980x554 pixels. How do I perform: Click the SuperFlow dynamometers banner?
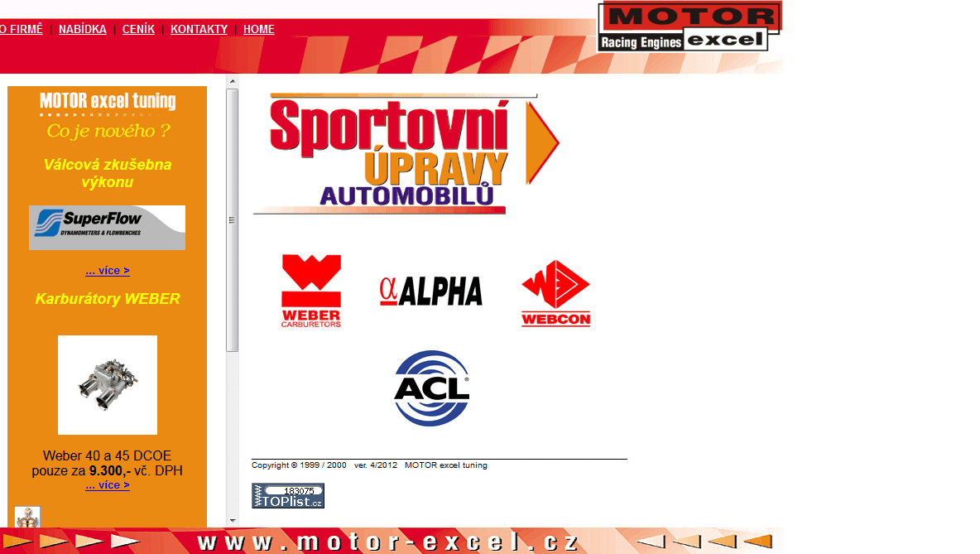[x=107, y=228]
